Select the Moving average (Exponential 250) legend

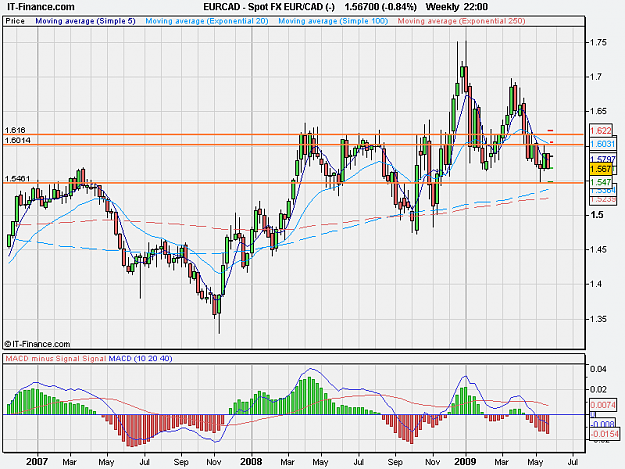point(461,21)
